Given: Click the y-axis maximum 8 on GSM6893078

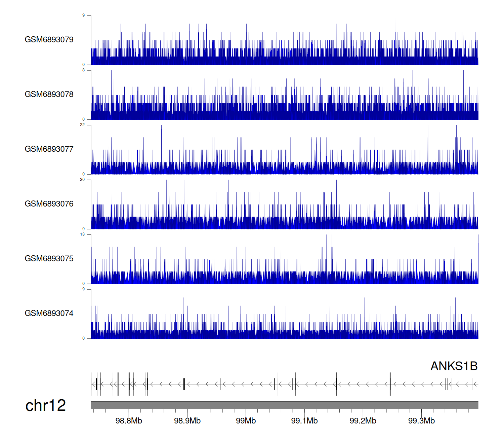Looking at the screenshot, I should (84, 70).
